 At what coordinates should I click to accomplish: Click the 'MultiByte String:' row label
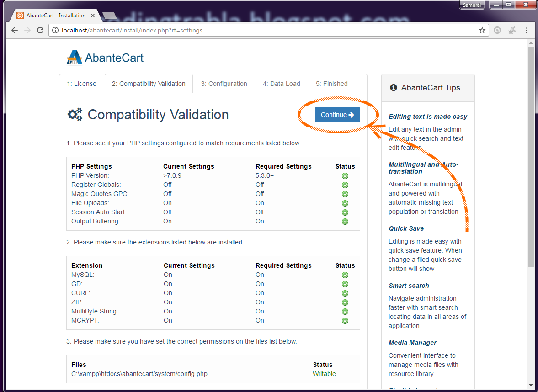95,312
